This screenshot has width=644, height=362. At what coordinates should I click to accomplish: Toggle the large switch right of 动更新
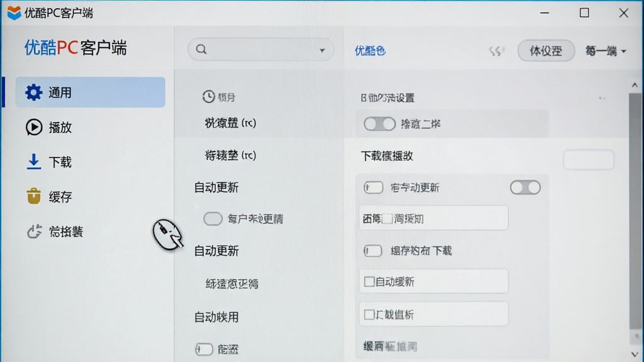click(525, 187)
